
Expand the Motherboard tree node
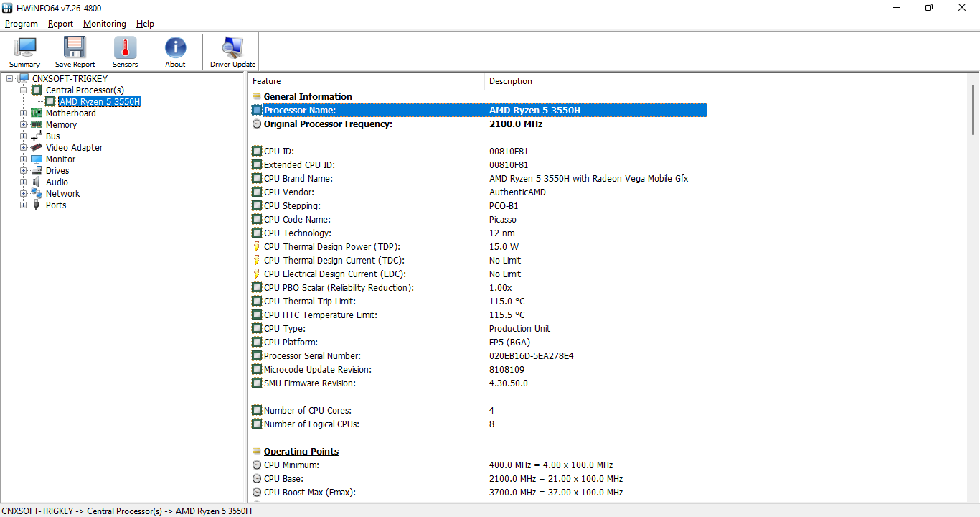click(x=24, y=113)
